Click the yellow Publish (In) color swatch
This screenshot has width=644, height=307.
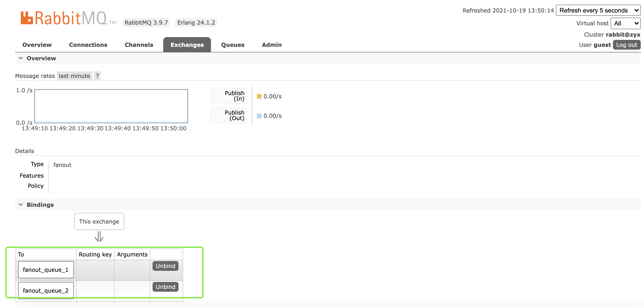click(x=259, y=96)
